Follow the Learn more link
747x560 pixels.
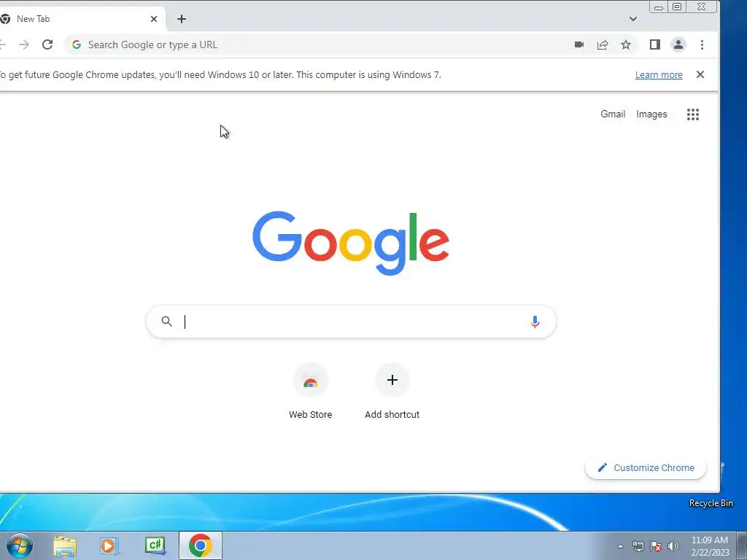point(659,75)
